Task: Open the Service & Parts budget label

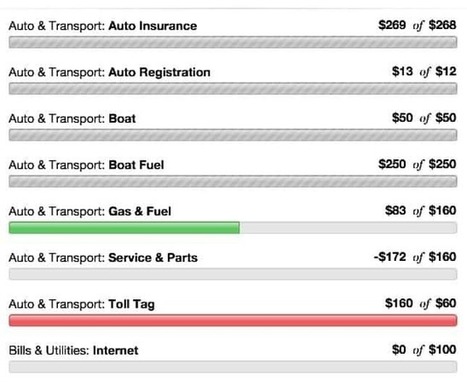Action: pyautogui.click(x=103, y=258)
